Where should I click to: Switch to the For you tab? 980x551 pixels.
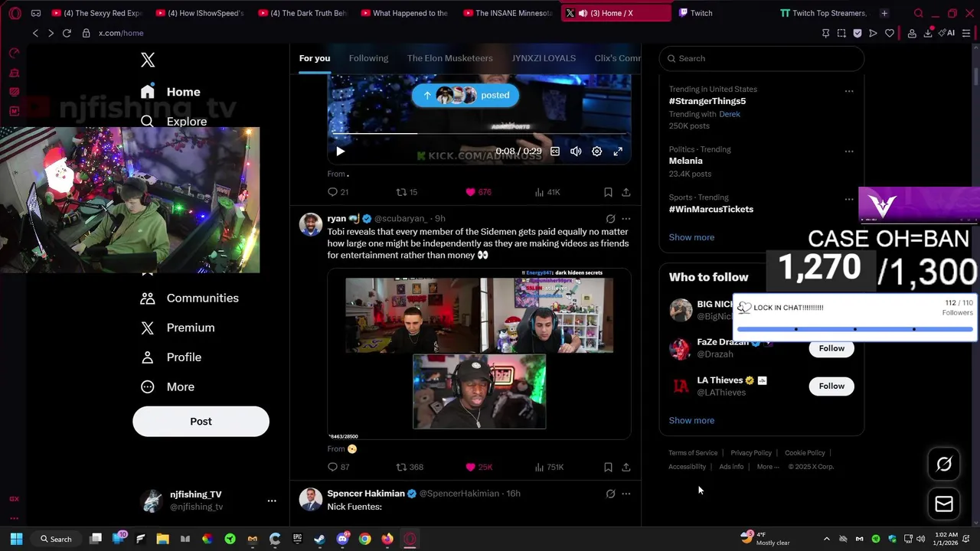pos(315,58)
